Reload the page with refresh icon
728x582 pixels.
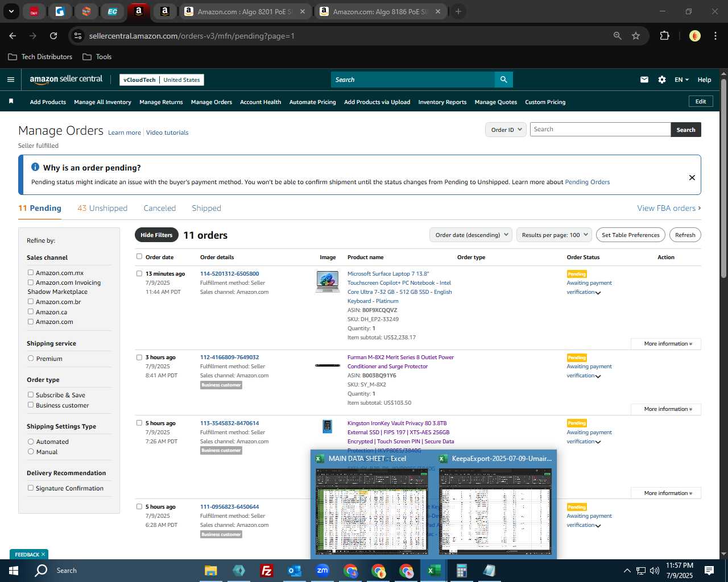click(53, 36)
